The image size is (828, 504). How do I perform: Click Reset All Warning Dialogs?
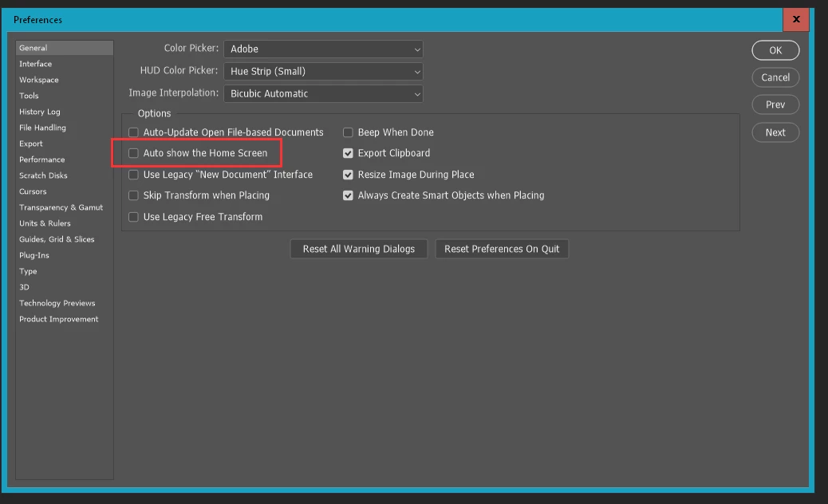(358, 249)
